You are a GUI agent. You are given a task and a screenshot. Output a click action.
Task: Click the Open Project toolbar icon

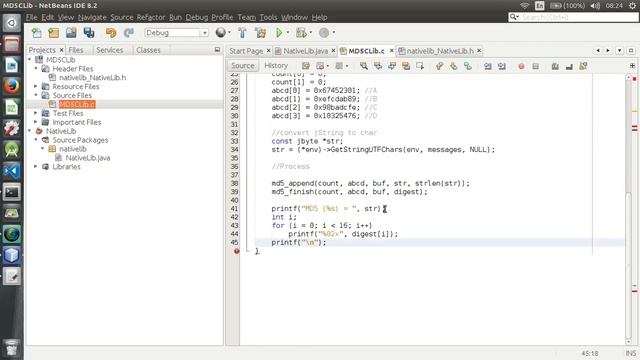tap(71, 33)
